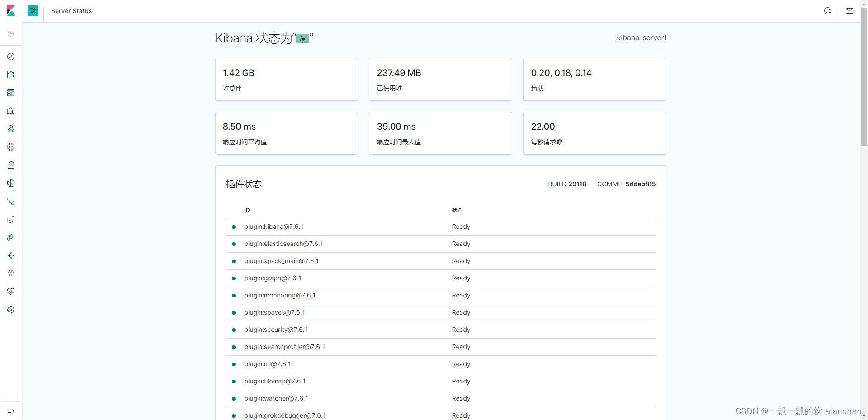
Task: Select plugin:tilemap@7.6.1 row text
Action: point(275,382)
